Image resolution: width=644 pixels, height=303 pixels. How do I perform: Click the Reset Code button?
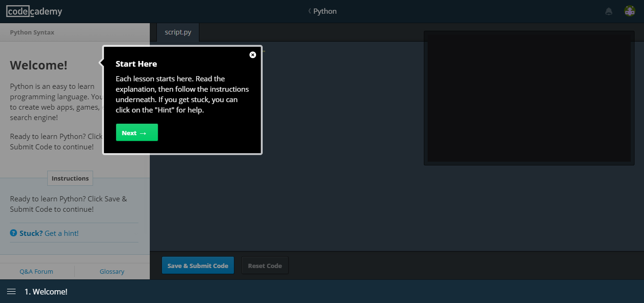265,266
